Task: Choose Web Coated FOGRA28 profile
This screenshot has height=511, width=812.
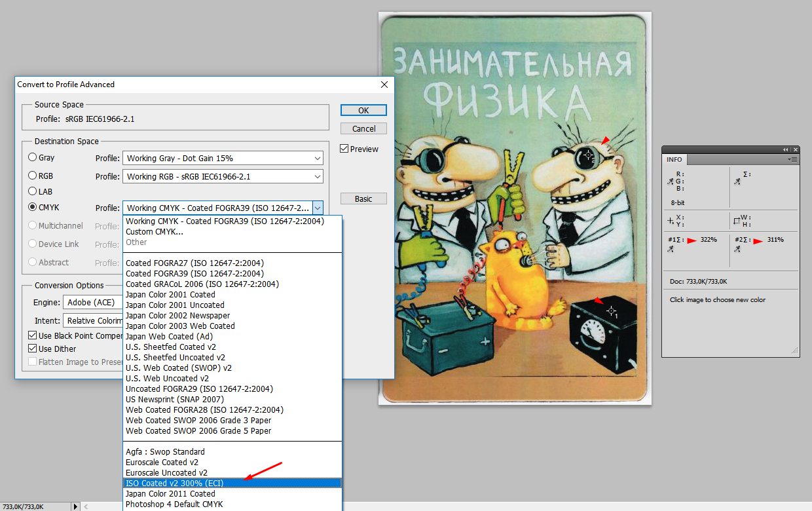Action: pyautogui.click(x=232, y=409)
